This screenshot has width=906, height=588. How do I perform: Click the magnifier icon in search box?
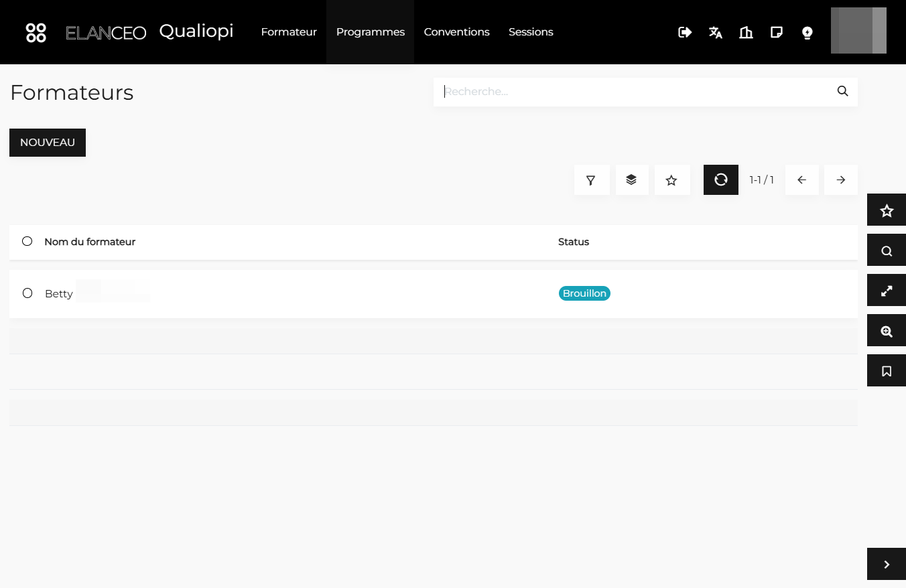coord(843,91)
